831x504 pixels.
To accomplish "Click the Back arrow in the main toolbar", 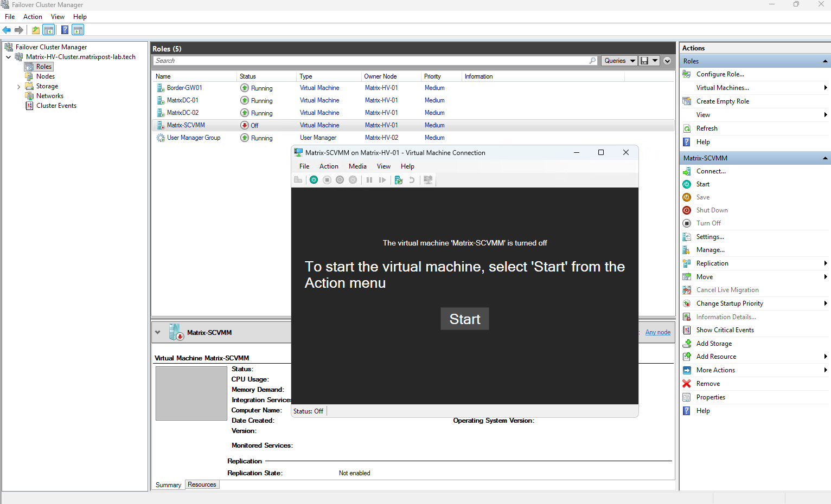I will click(x=7, y=30).
